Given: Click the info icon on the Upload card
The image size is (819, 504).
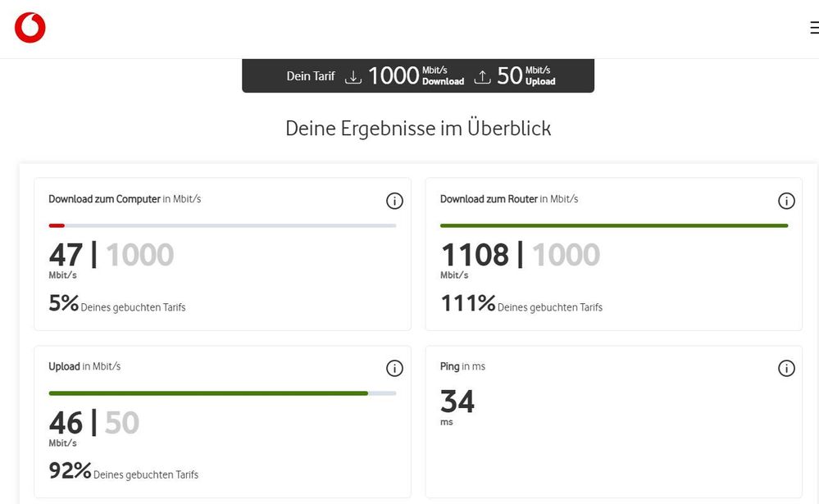Looking at the screenshot, I should pyautogui.click(x=394, y=368).
